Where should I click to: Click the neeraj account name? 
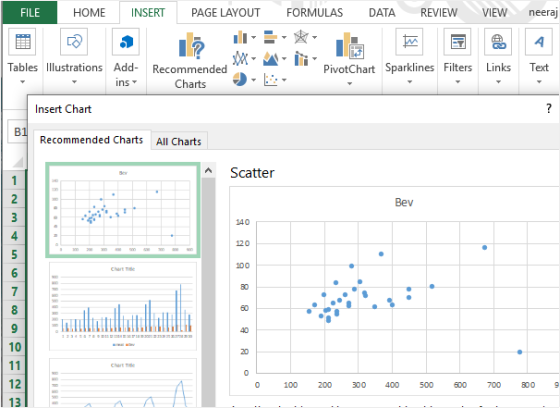pyautogui.click(x=543, y=13)
